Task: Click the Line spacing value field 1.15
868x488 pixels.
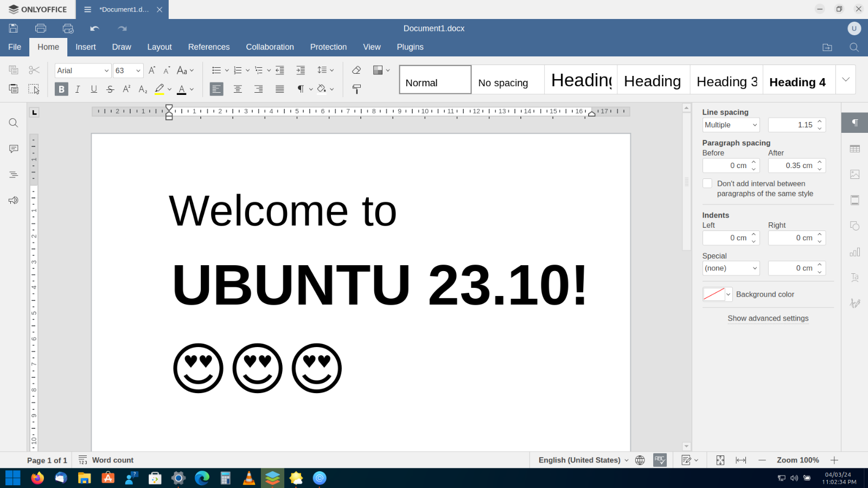Action: click(x=797, y=125)
